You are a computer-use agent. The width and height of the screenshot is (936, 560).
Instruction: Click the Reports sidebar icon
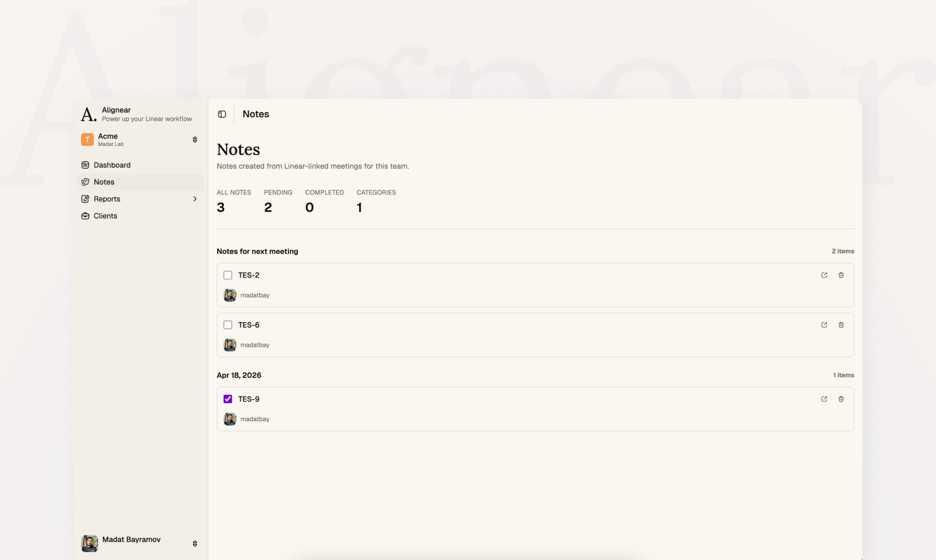pos(85,199)
